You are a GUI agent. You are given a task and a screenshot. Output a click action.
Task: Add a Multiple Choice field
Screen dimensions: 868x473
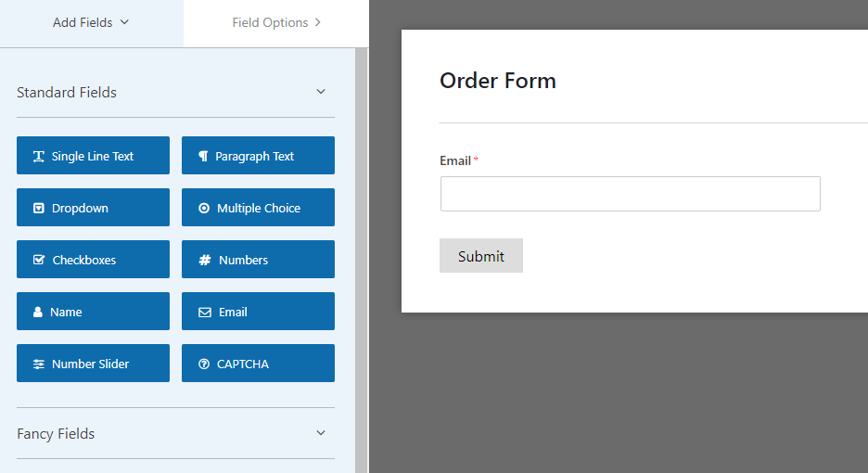[258, 208]
